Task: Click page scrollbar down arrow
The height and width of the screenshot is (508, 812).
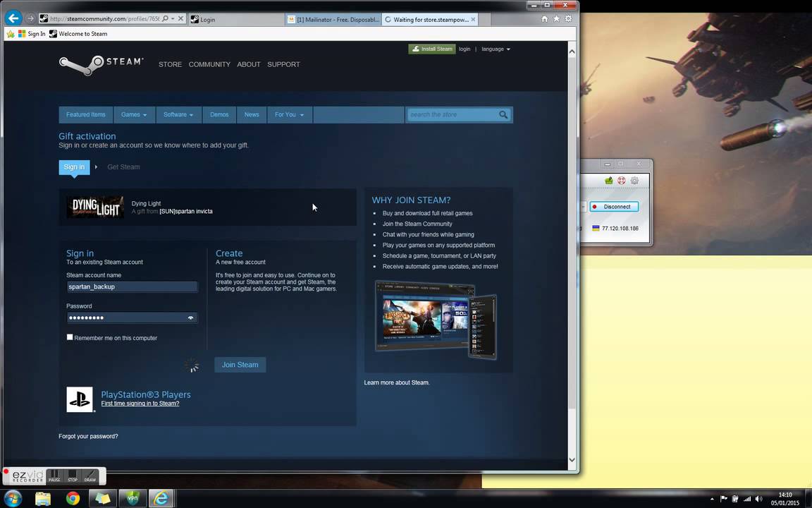Action: (x=572, y=459)
